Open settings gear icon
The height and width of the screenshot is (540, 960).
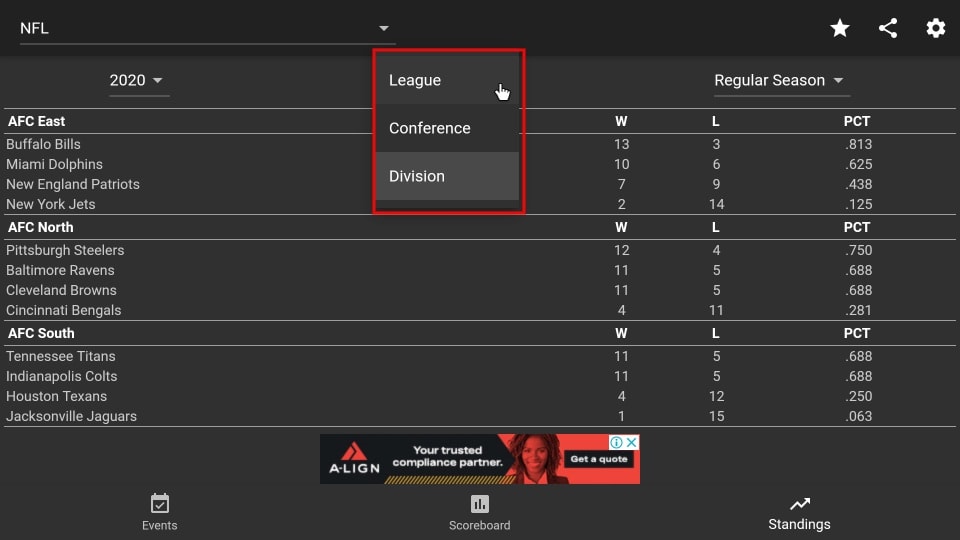point(936,28)
